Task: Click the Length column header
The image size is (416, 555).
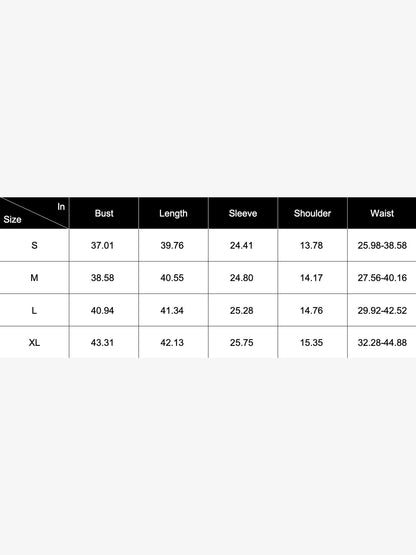Action: [173, 213]
